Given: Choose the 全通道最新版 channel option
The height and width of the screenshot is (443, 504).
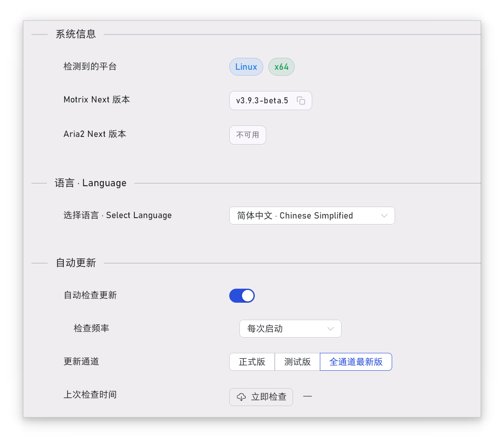Looking at the screenshot, I should (x=356, y=362).
